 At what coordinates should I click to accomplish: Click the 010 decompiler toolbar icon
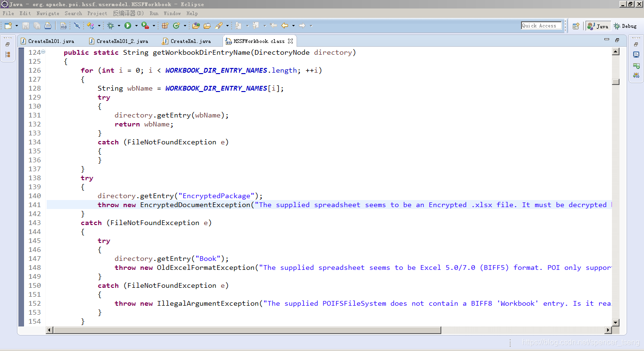click(x=63, y=25)
